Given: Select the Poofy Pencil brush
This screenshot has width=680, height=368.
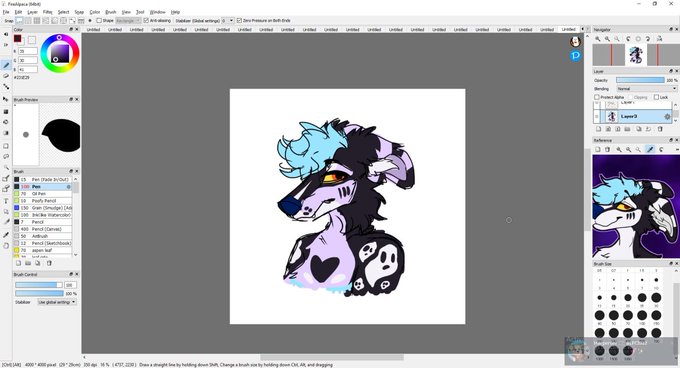Looking at the screenshot, I should 42,201.
